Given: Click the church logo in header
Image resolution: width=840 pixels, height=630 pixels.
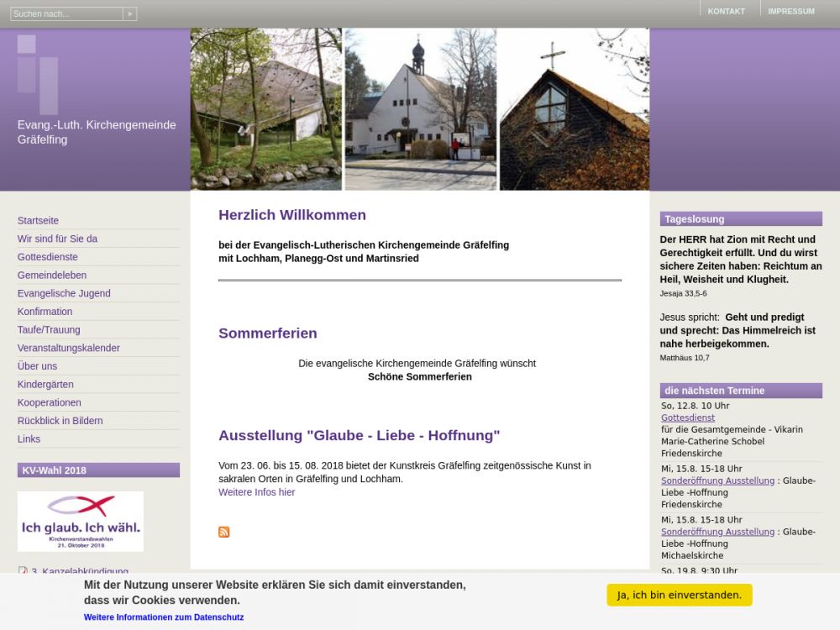Looking at the screenshot, I should point(38,74).
